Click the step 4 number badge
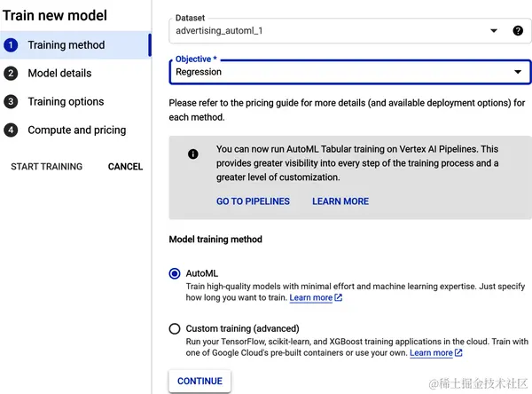This screenshot has height=394, width=532. coord(11,130)
